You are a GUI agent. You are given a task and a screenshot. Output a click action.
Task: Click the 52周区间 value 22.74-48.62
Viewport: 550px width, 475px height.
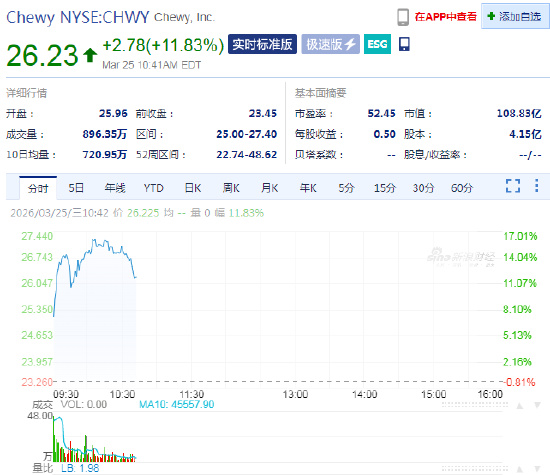pos(247,154)
